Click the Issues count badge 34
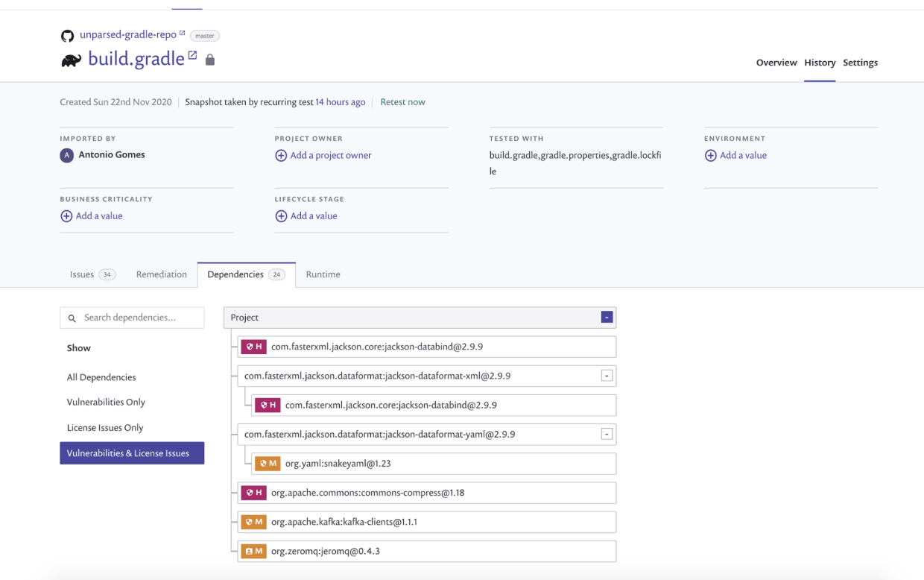Screen dimensions: 924x580 tap(107, 274)
